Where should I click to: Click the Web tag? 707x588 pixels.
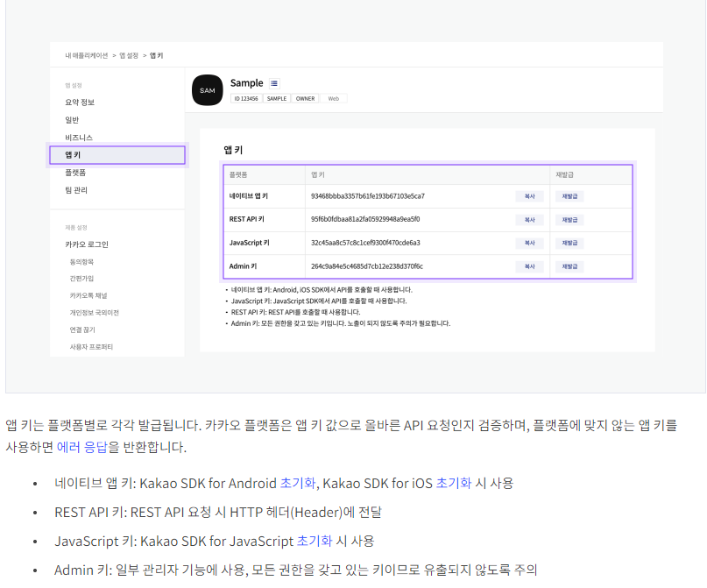pos(334,99)
